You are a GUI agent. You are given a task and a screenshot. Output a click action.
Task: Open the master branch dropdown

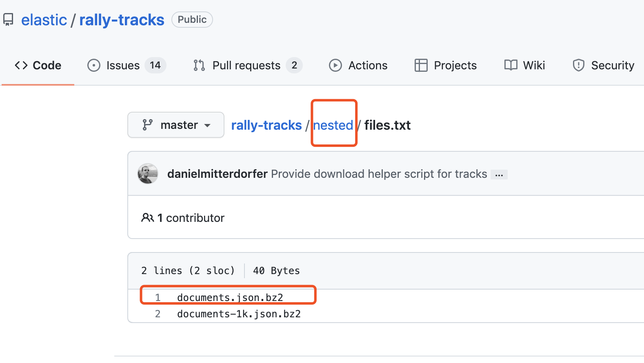point(176,125)
